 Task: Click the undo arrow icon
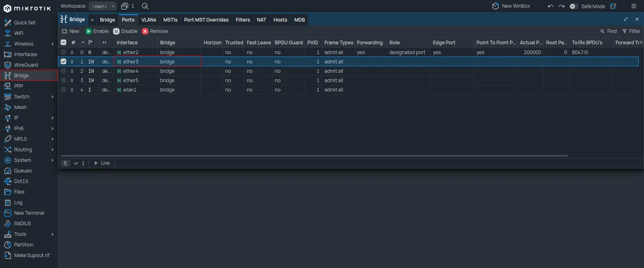pos(550,6)
